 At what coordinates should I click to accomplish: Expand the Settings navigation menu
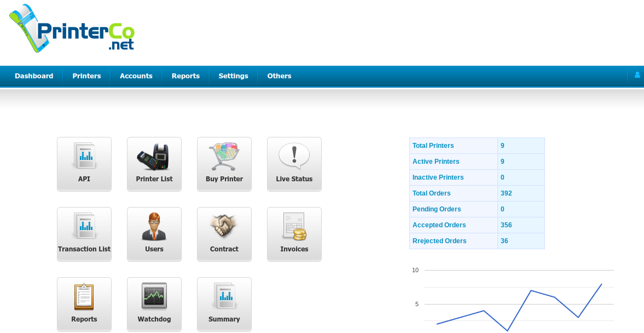pyautogui.click(x=233, y=76)
